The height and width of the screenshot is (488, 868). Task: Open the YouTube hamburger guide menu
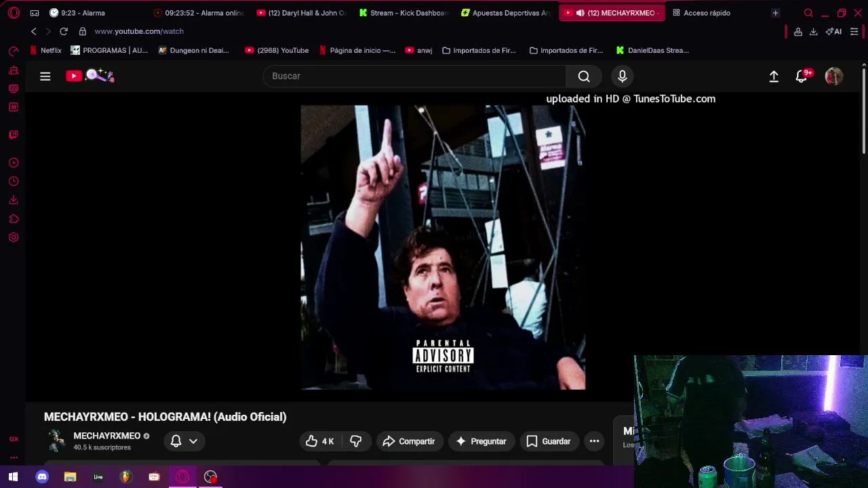(x=45, y=77)
